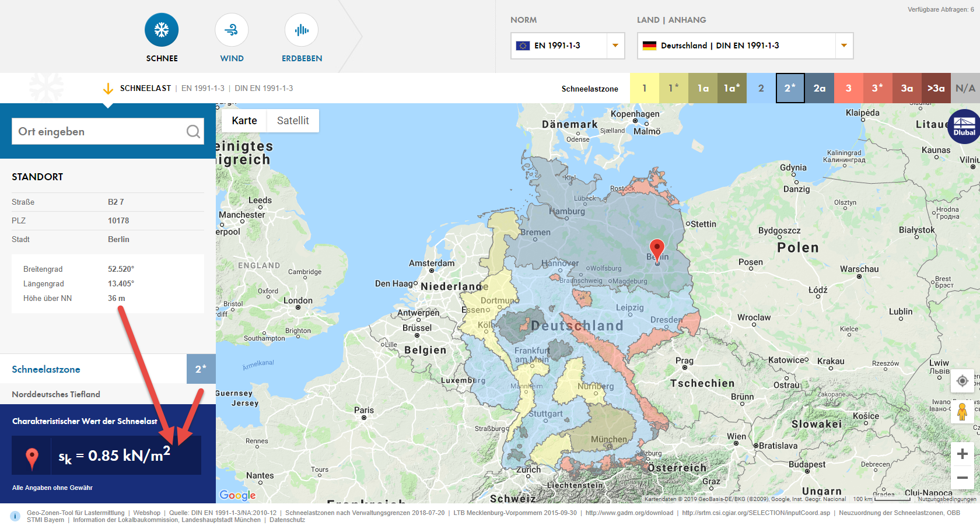Click the Breitengrad value 52.520°

click(121, 269)
